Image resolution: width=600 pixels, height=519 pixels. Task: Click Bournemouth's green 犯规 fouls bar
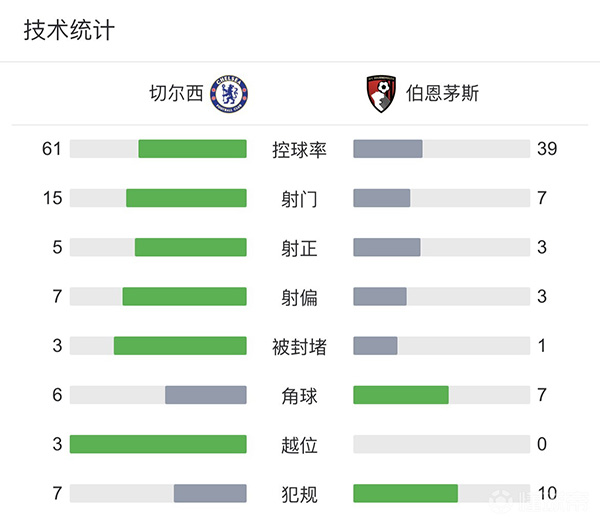click(405, 493)
